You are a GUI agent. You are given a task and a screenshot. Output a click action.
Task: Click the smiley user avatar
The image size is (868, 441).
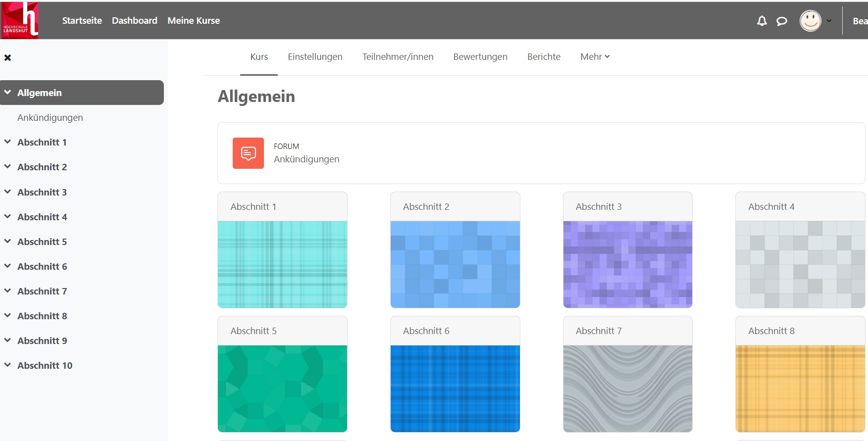pyautogui.click(x=810, y=21)
